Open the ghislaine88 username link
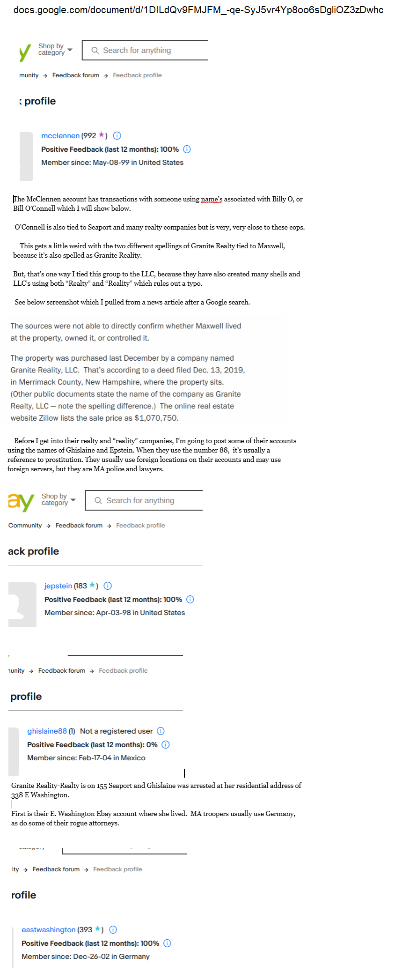The width and height of the screenshot is (395, 980). coord(47,731)
